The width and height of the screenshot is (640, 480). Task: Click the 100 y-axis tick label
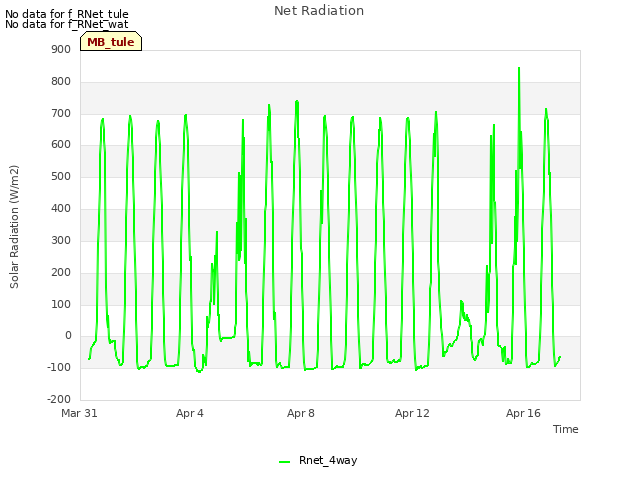click(61, 304)
